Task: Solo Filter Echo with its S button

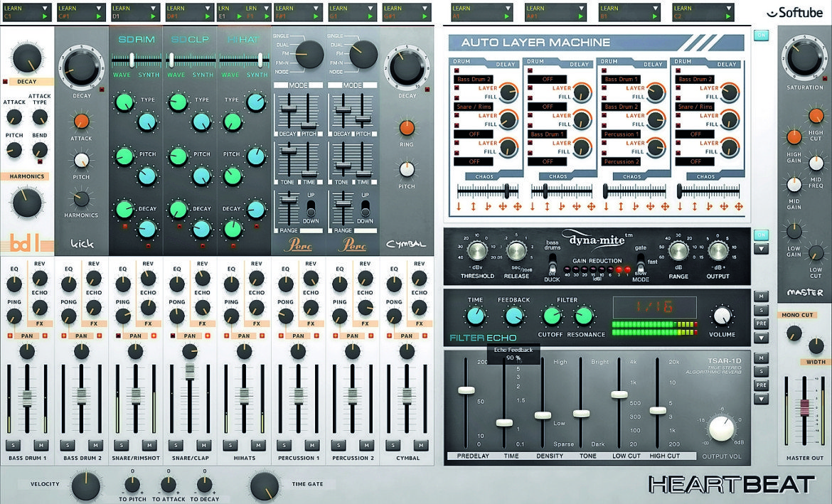Action: point(762,311)
